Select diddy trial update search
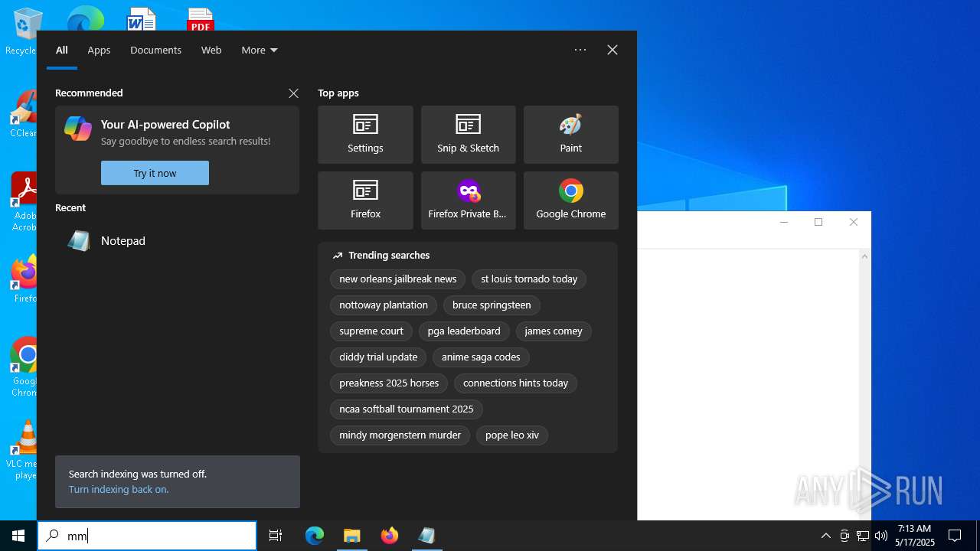 (378, 357)
